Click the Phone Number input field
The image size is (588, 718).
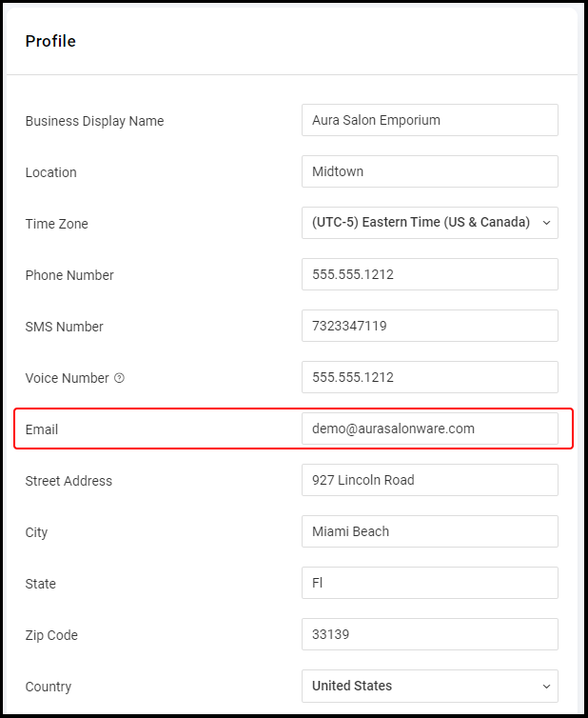[430, 274]
